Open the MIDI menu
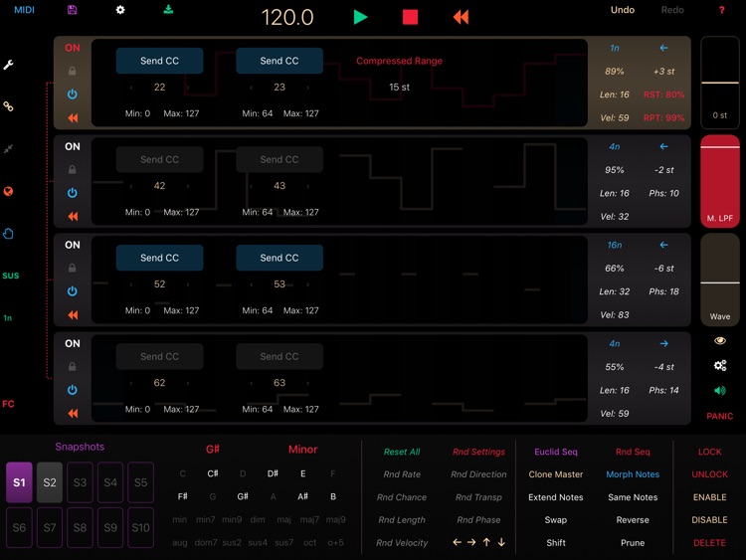This screenshot has height=560, width=746. pos(24,10)
